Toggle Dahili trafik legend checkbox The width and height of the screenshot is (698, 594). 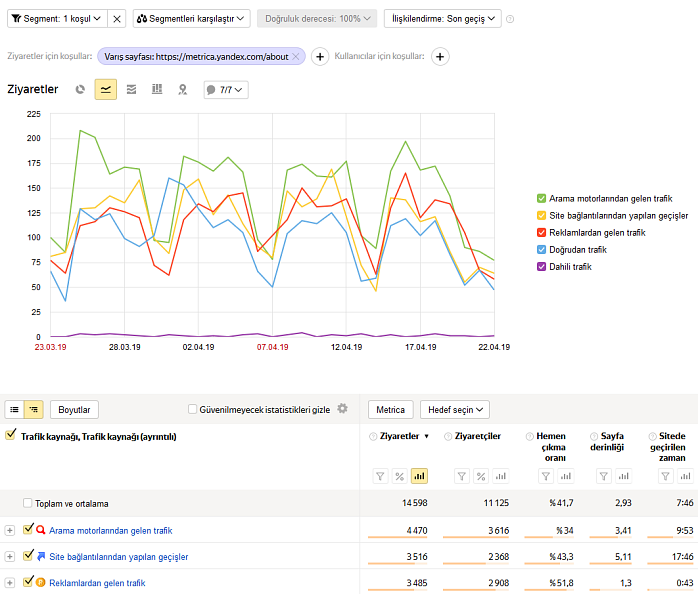click(x=541, y=267)
